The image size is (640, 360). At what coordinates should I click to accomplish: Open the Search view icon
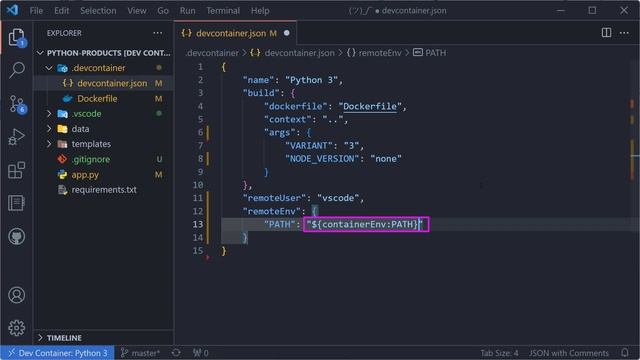[17, 70]
